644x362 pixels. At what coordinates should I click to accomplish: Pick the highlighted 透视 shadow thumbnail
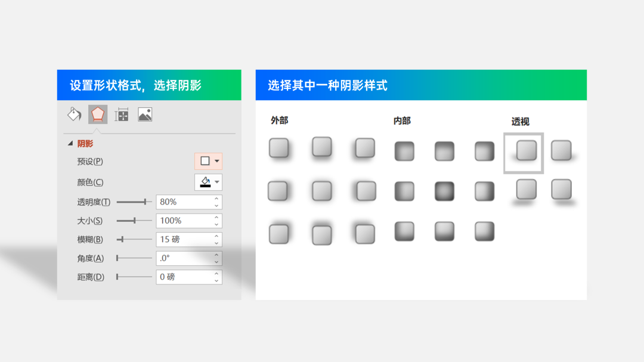click(524, 153)
